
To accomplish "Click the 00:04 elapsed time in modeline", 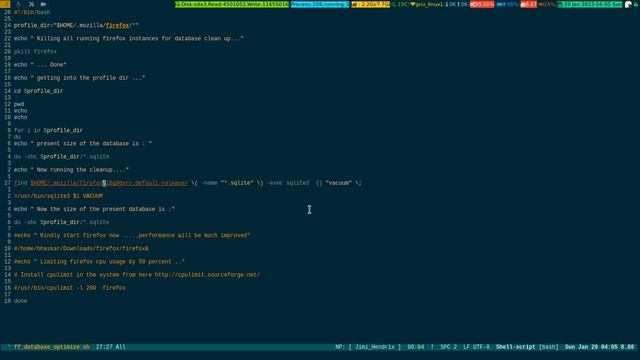I will coord(416,347).
